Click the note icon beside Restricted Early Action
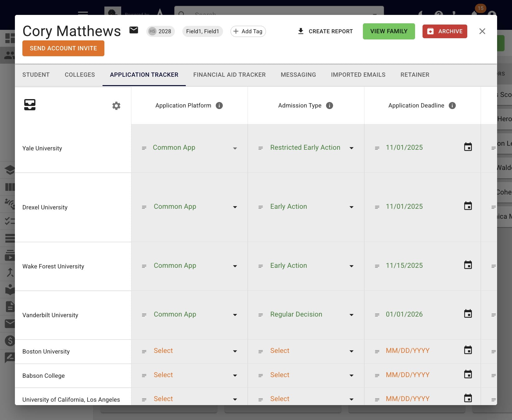This screenshot has height=420, width=512. point(261,148)
